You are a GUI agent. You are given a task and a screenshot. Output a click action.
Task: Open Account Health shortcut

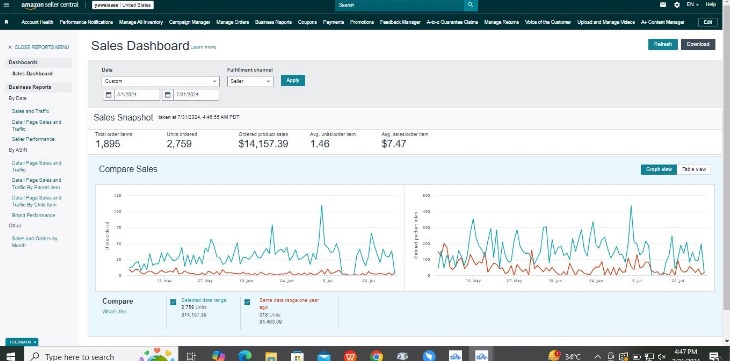[37, 22]
